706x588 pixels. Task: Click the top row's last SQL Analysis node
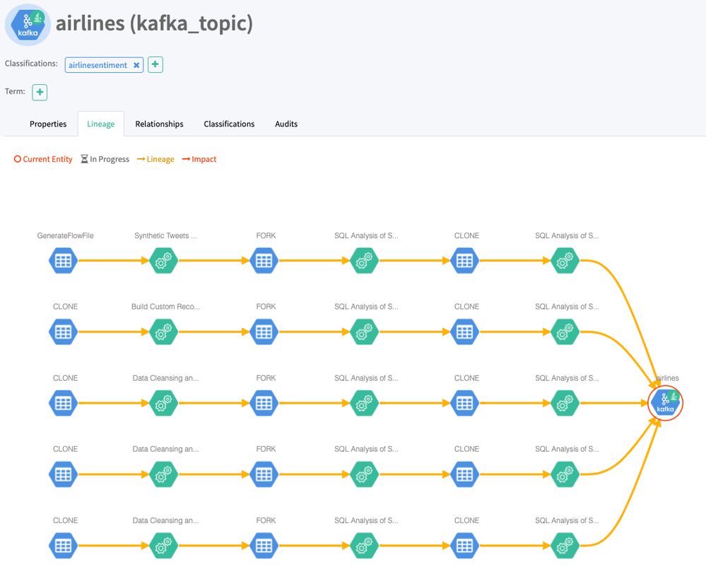565,260
